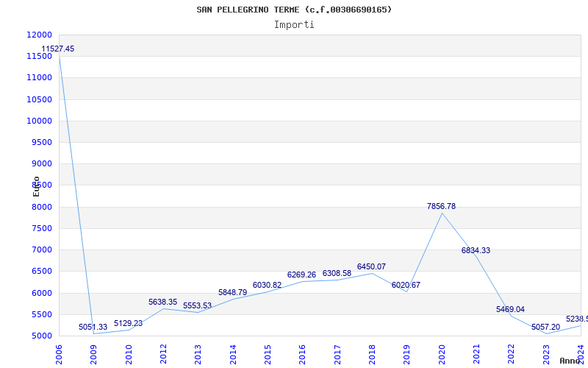Click the 2014 x-axis year label
Screen dimensions: 588x368
click(x=233, y=355)
